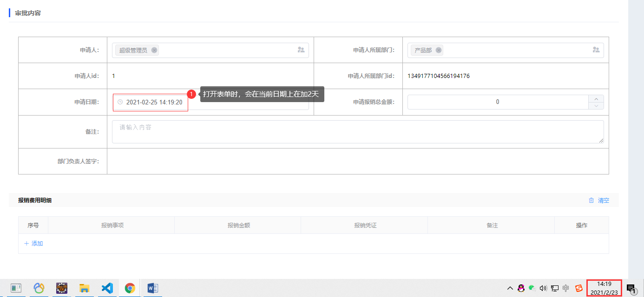Click the 报销事项 column header
Image resolution: width=644 pixels, height=297 pixels.
coord(112,226)
